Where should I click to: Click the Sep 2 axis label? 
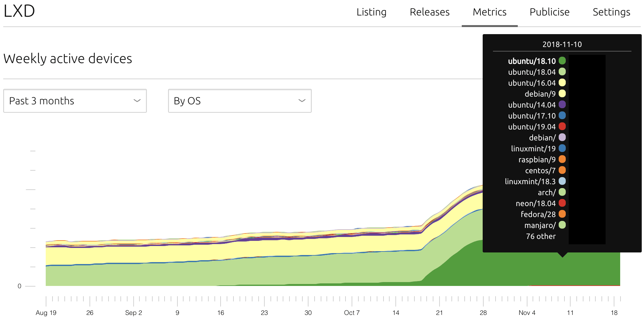134,313
